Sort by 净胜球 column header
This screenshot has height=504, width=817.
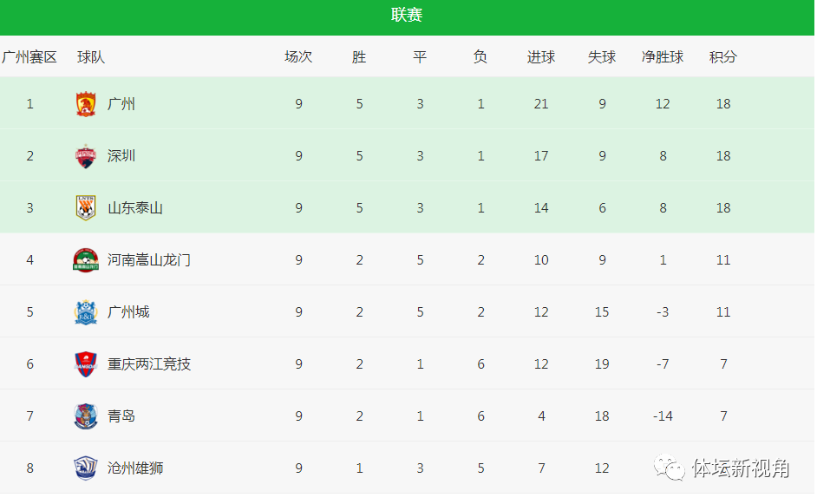[x=663, y=56]
